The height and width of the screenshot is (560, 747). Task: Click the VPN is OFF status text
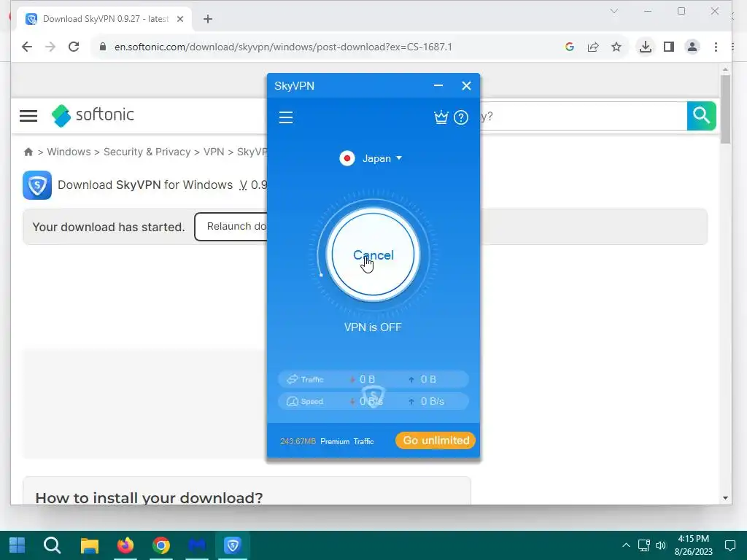point(373,327)
